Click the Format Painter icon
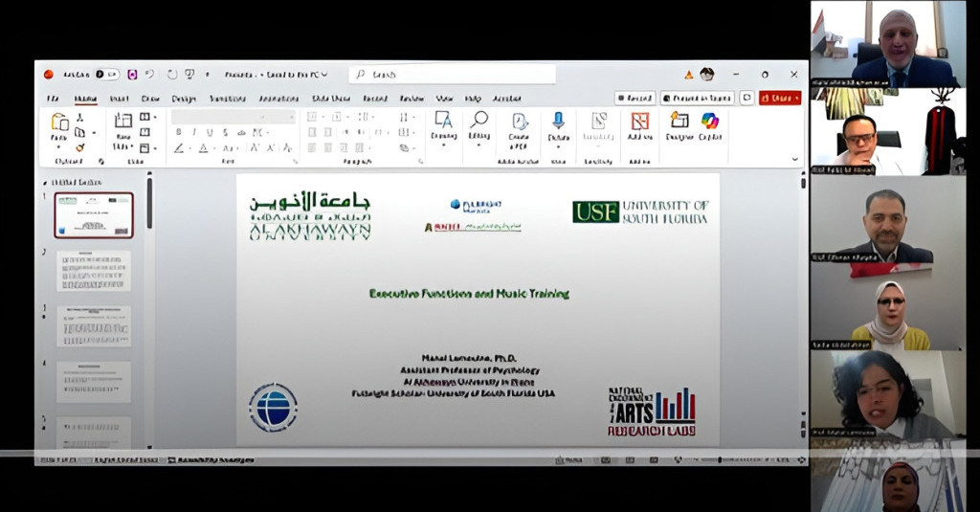This screenshot has height=512, width=980. point(80,147)
